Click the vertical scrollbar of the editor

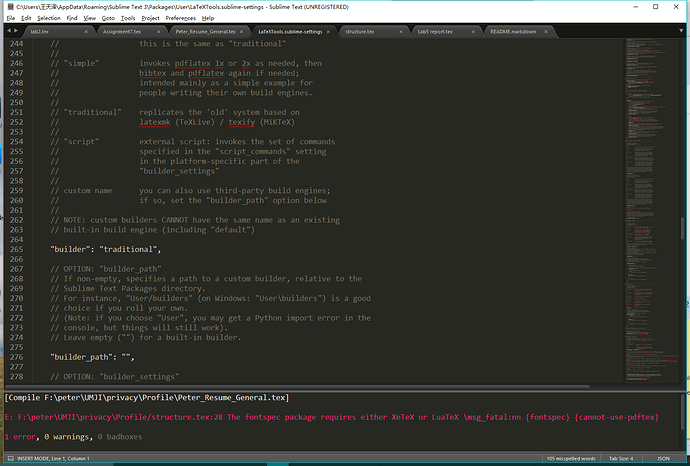685,230
